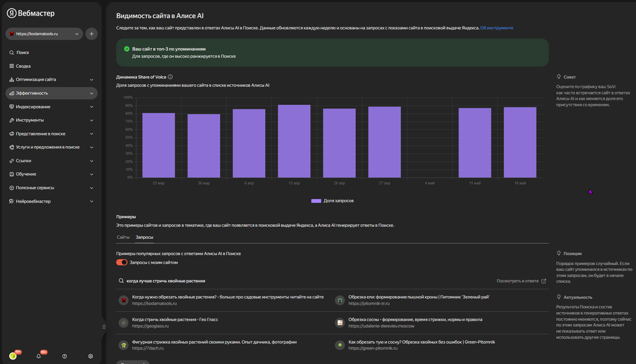Click the lightbulb icon next to Актуальность
This screenshot has height=364, width=636.
point(559,297)
